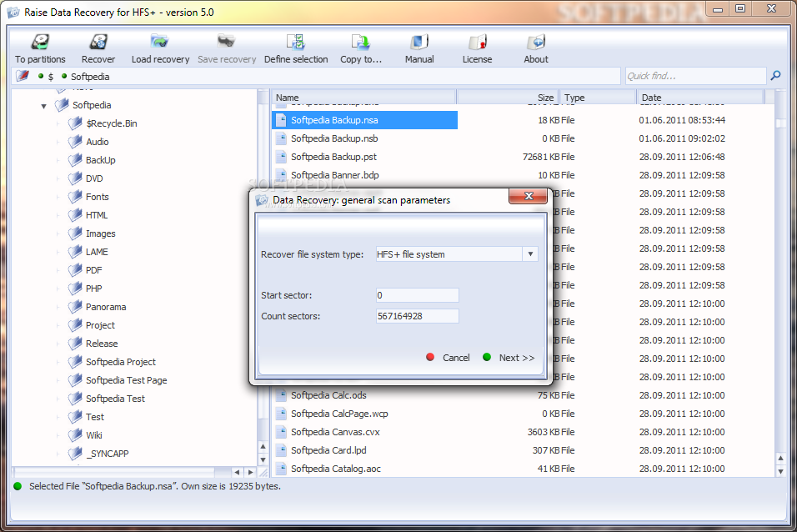Select the BackUp folder in tree
The height and width of the screenshot is (532, 797).
(x=101, y=160)
